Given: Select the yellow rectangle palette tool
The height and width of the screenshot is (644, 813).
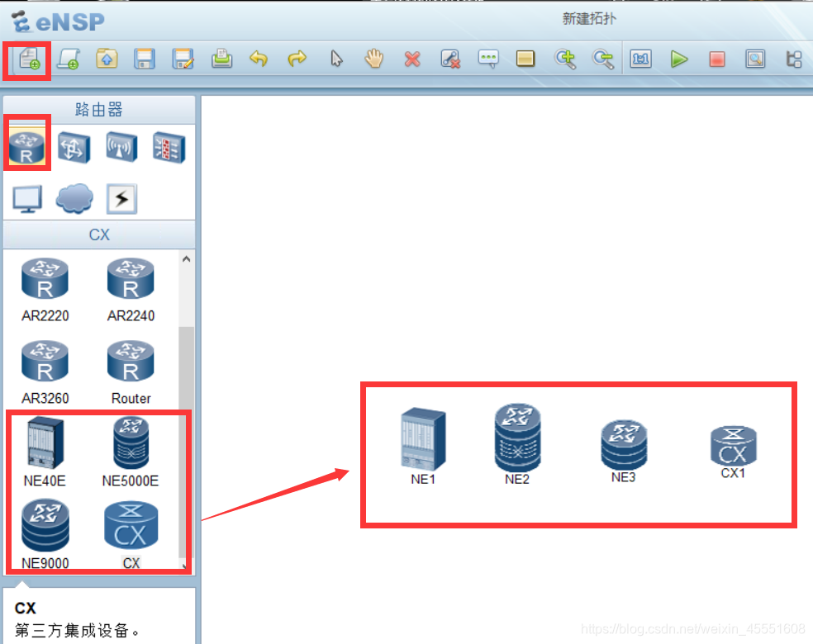Looking at the screenshot, I should click(x=525, y=59).
